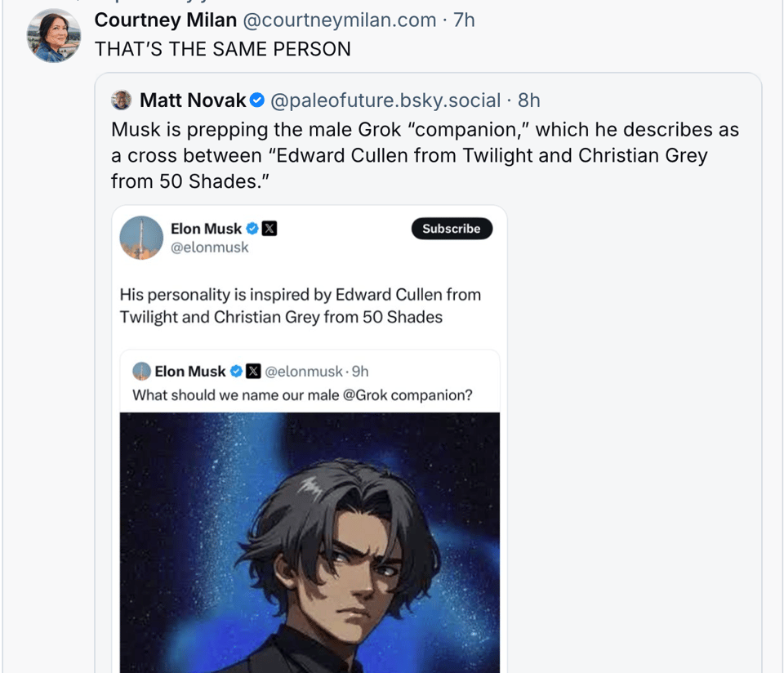Click the verified badge in the nested tweet header
784x673 pixels.
coord(236,372)
